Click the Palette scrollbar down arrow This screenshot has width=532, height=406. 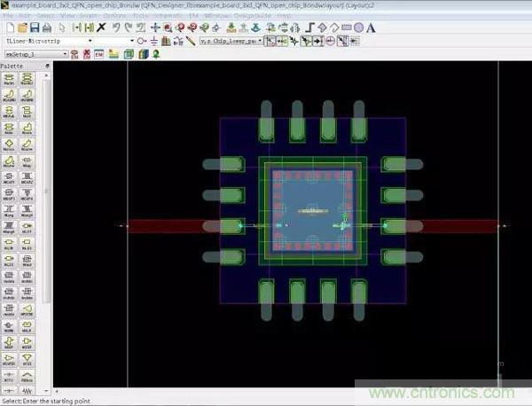[x=48, y=392]
